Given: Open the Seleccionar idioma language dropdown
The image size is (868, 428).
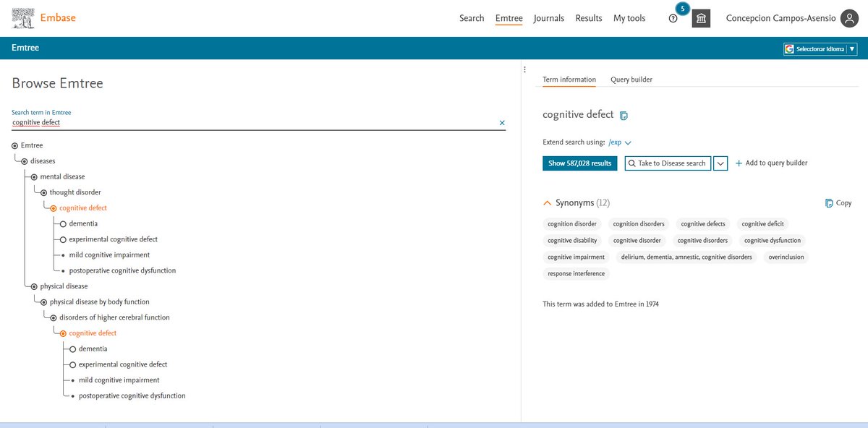Looking at the screenshot, I should pyautogui.click(x=820, y=49).
